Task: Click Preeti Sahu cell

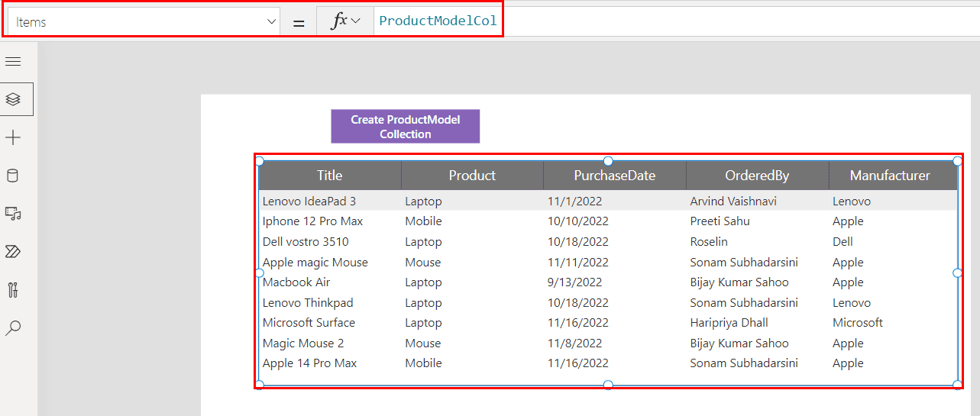Action: pos(720,221)
